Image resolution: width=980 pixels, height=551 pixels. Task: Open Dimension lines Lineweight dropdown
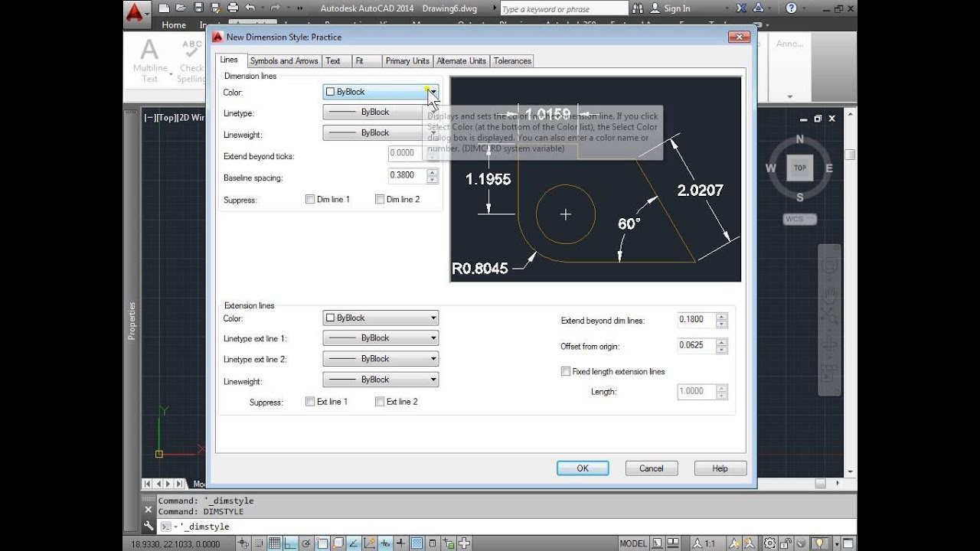381,132
